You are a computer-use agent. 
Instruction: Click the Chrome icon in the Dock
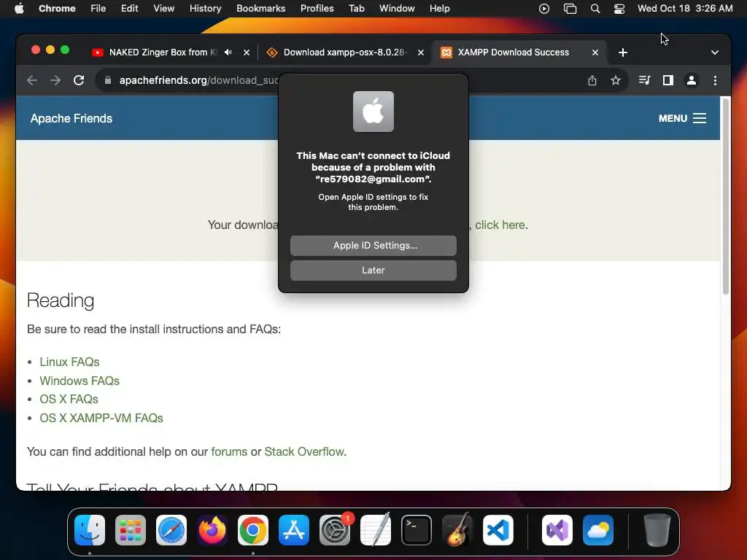(253, 530)
